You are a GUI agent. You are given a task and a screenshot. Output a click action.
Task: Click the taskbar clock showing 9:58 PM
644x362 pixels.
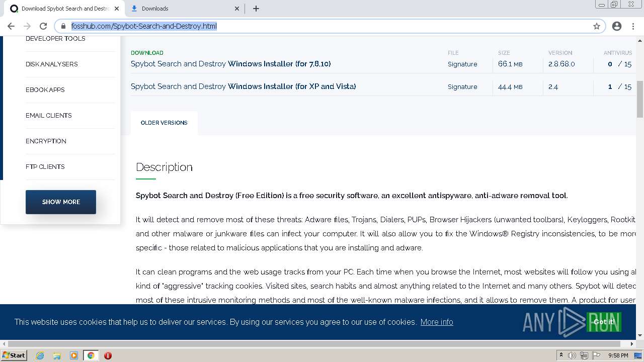point(618,355)
